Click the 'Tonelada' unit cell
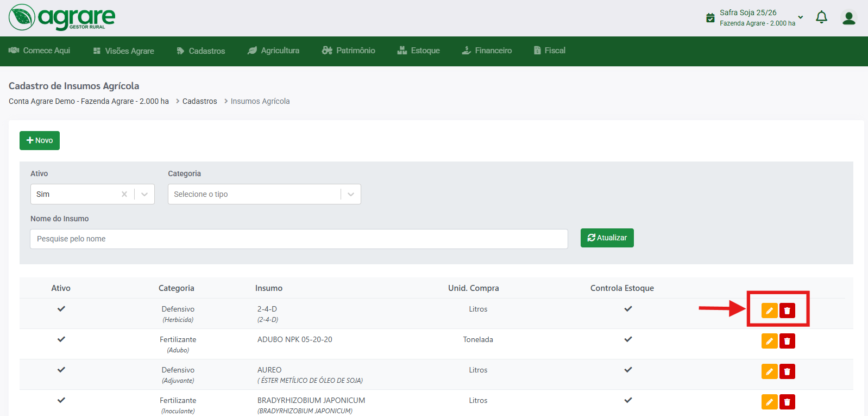 (478, 339)
